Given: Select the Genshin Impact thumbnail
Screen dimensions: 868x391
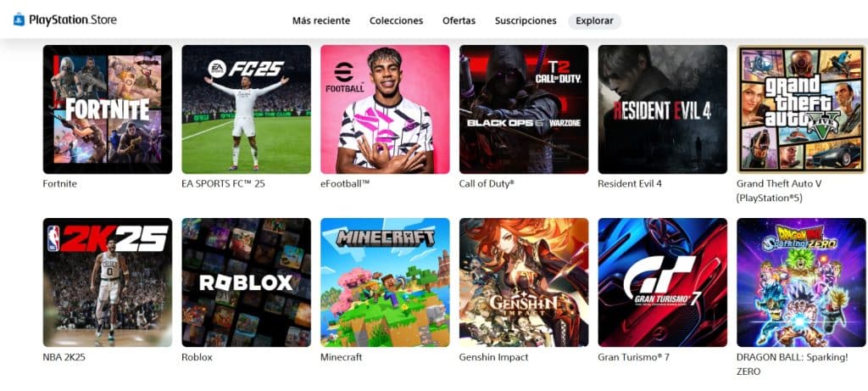Looking at the screenshot, I should 524,282.
